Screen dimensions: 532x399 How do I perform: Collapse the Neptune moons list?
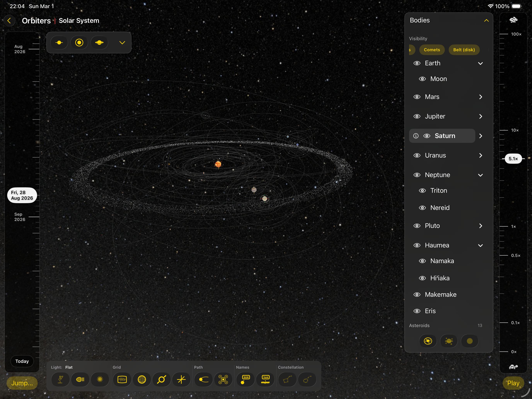[481, 175]
